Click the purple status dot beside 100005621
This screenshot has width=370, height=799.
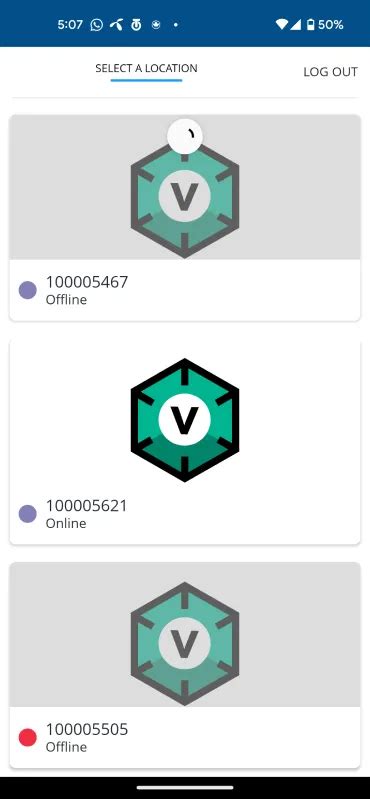(28, 514)
